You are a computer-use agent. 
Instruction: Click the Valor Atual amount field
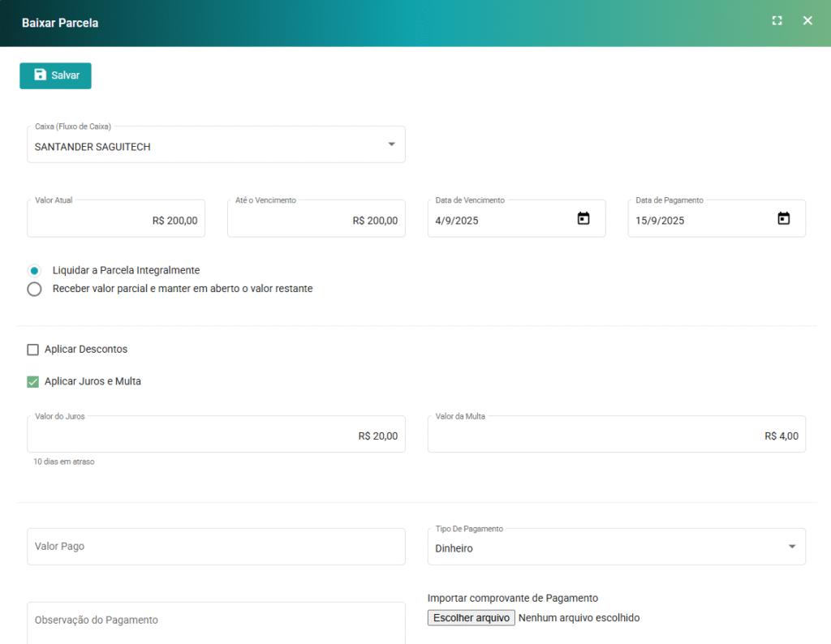pyautogui.click(x=116, y=221)
